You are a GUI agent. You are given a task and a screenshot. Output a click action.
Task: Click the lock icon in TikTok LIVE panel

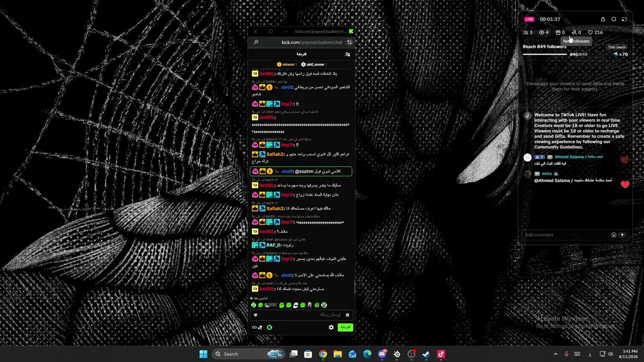[x=603, y=19]
